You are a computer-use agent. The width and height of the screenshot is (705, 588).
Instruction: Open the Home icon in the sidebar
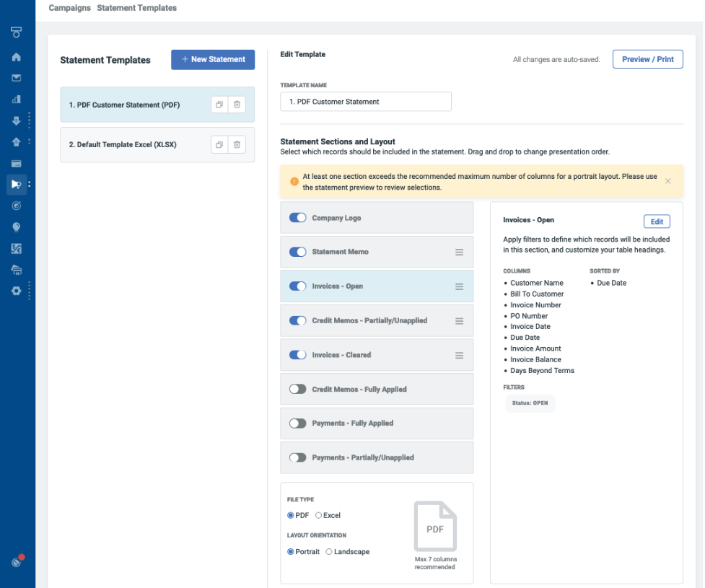coord(16,57)
